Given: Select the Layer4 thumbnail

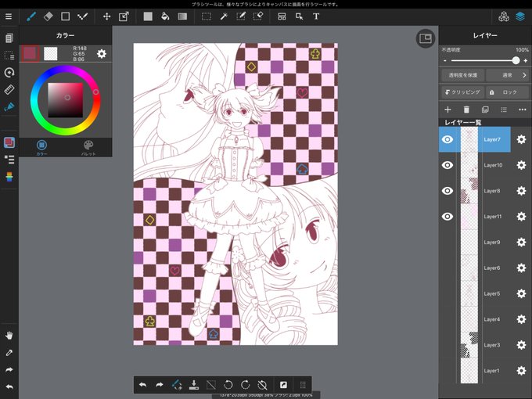Looking at the screenshot, I should [x=469, y=319].
